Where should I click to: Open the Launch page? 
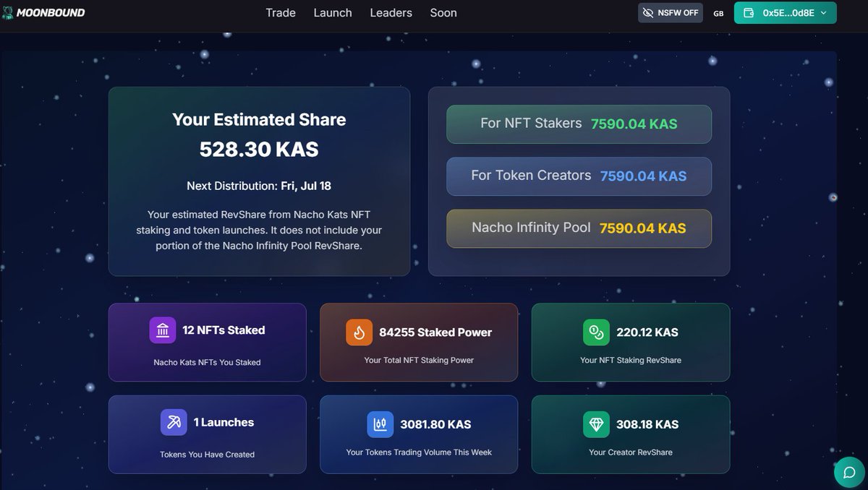(333, 13)
